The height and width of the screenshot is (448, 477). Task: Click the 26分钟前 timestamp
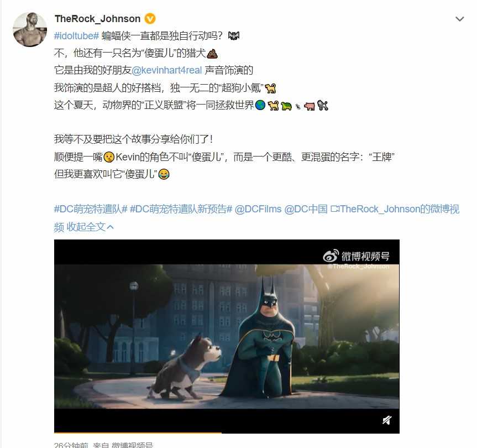tap(71, 445)
